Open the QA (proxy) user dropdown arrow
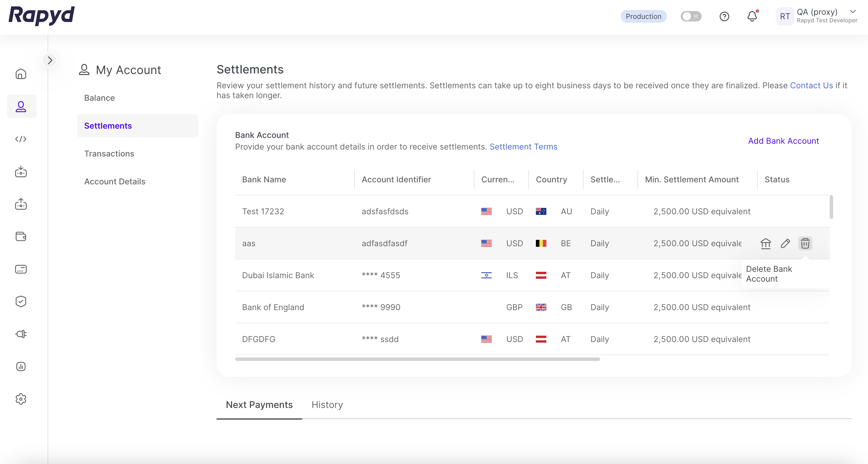 [853, 12]
